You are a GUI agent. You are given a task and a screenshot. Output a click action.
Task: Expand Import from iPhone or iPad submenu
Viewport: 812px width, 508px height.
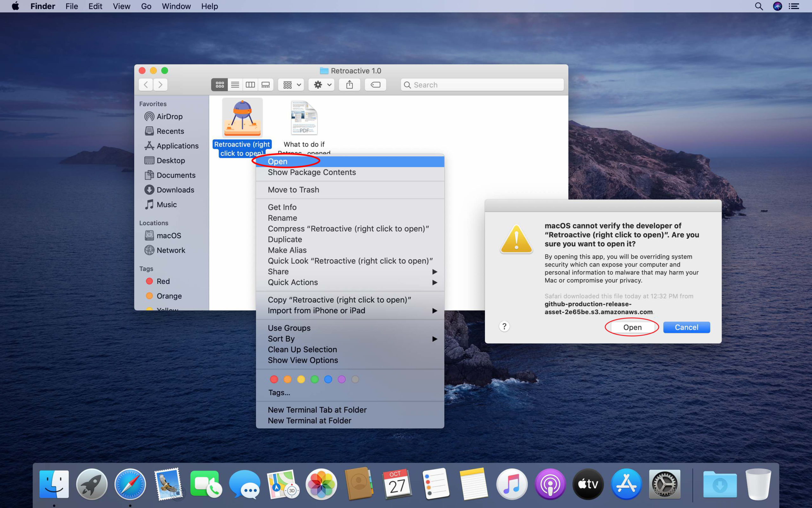[x=350, y=311]
